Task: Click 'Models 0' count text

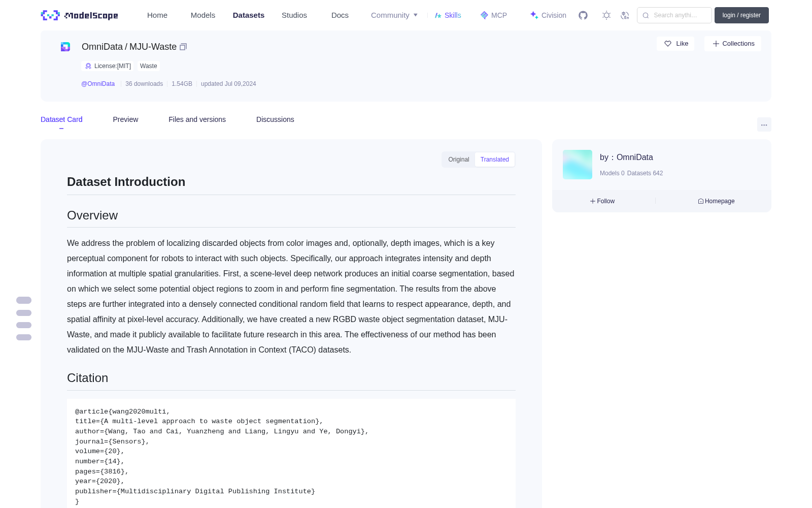Action: tap(612, 173)
